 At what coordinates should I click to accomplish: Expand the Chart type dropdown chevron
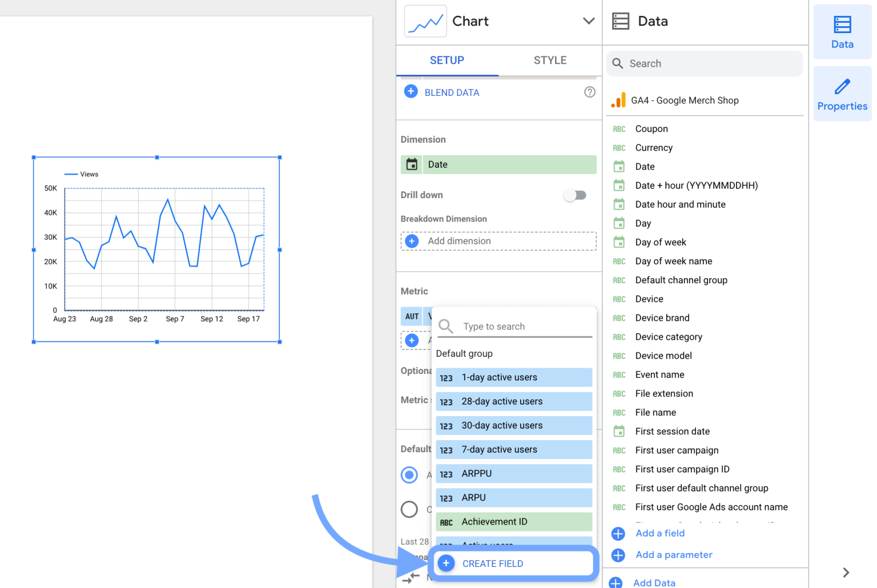click(589, 21)
